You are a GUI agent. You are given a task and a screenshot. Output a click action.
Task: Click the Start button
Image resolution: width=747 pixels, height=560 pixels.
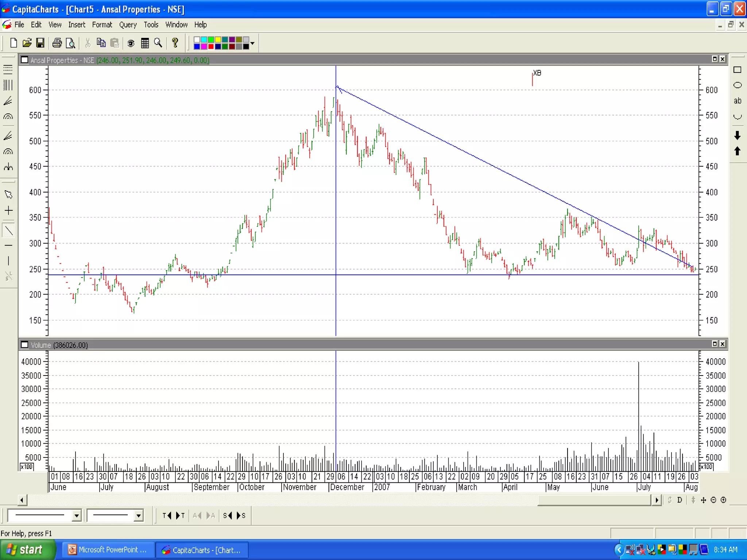[27, 550]
